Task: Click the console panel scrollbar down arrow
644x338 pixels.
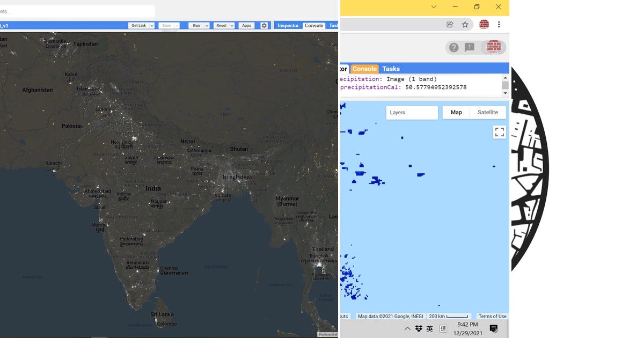Action: (x=505, y=93)
